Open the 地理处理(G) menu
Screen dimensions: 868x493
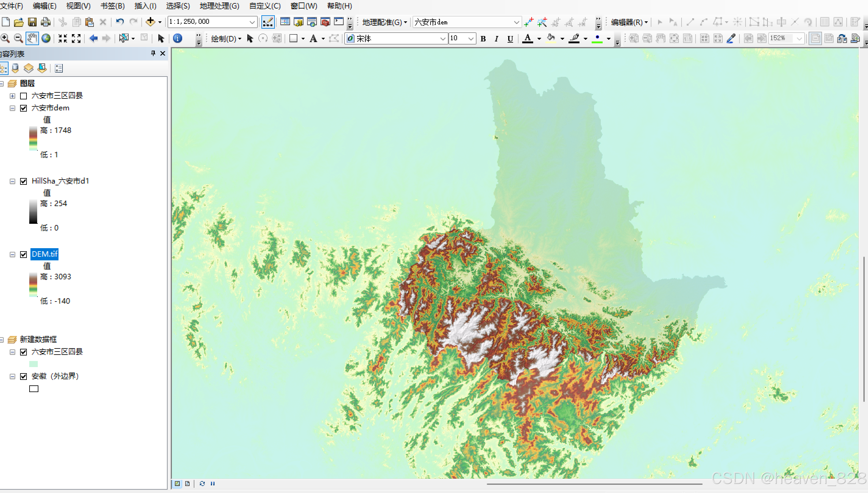[219, 6]
